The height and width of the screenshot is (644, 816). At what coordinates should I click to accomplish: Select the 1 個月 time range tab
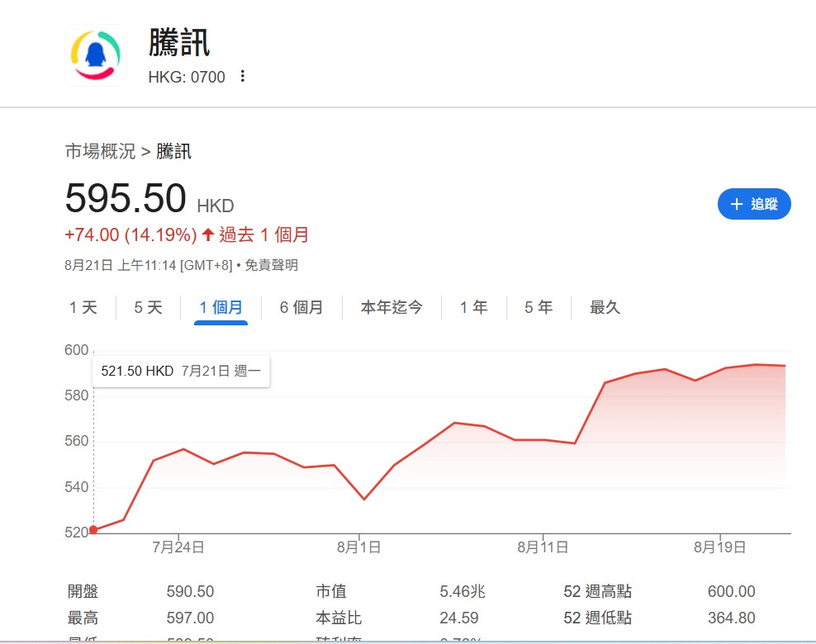coord(221,308)
